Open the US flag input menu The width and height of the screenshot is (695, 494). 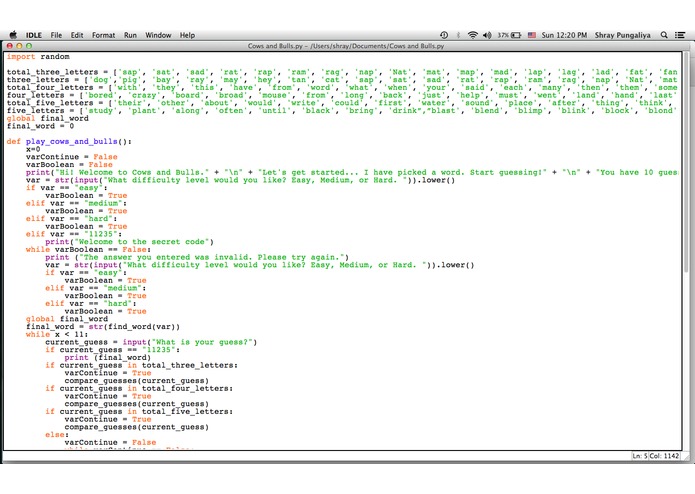tap(531, 35)
